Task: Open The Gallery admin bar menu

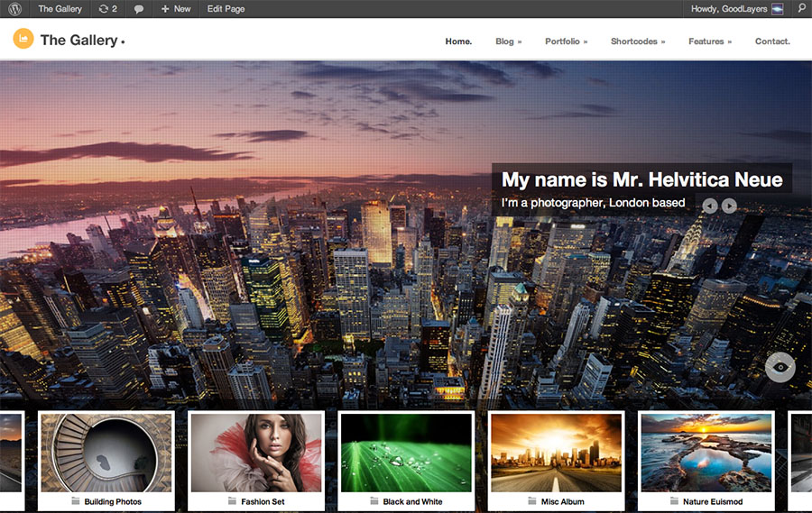Action: [x=60, y=9]
